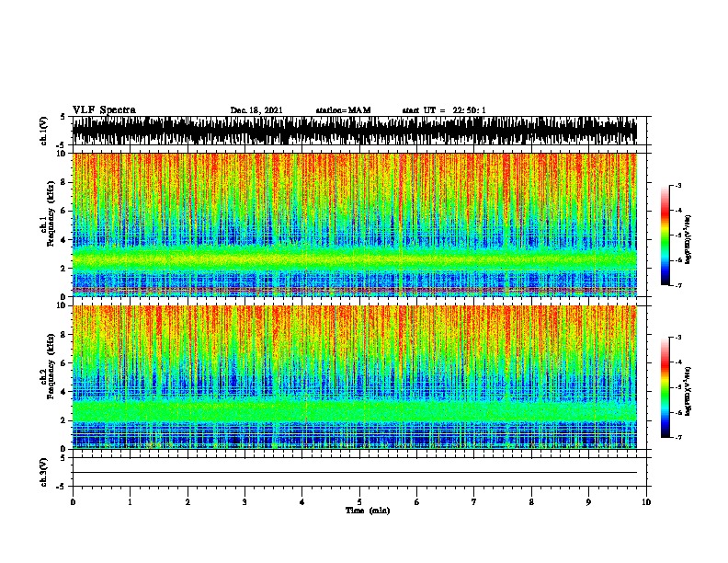This screenshot has width=728, height=563.
Task: Click the "2" kHz tick on ch.2 axis
Action: tap(63, 420)
